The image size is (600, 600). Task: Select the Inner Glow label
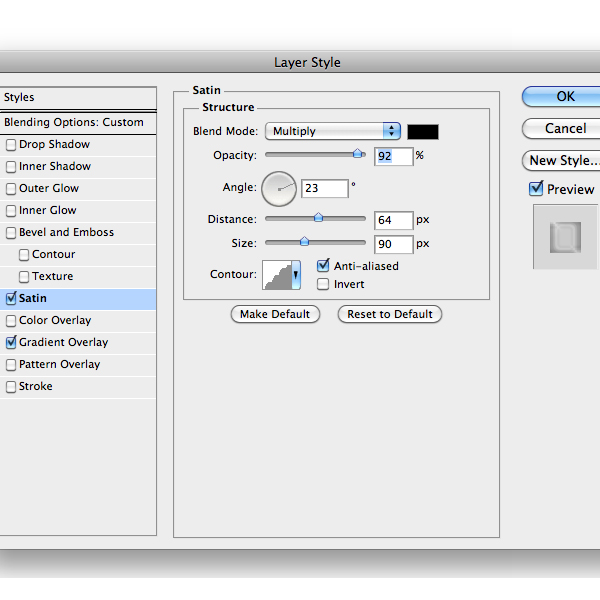[x=48, y=210]
